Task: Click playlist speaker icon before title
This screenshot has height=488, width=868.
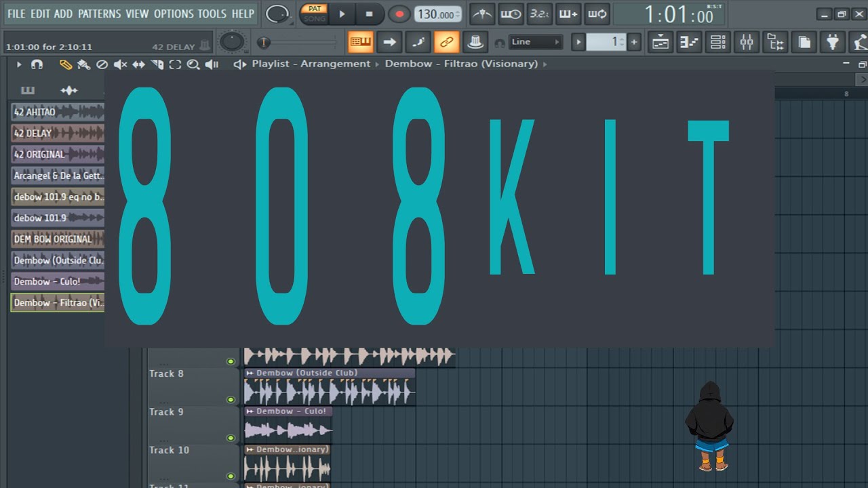Action: pyautogui.click(x=239, y=64)
